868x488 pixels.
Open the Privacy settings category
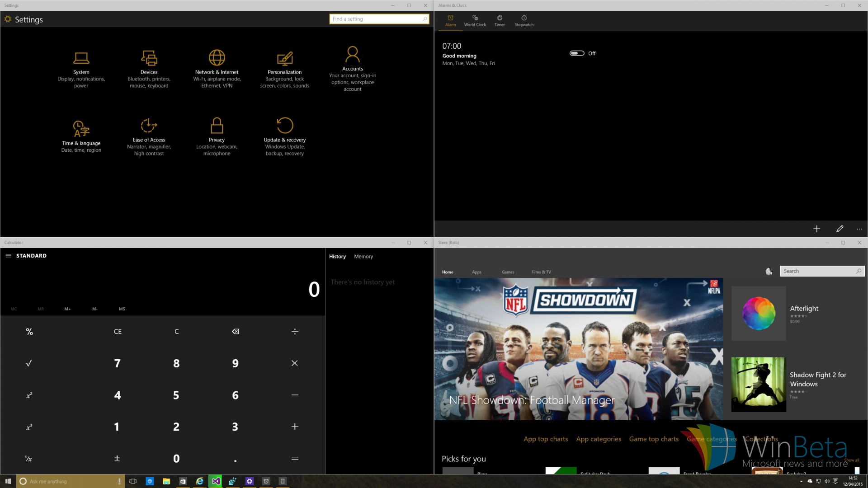click(x=217, y=136)
